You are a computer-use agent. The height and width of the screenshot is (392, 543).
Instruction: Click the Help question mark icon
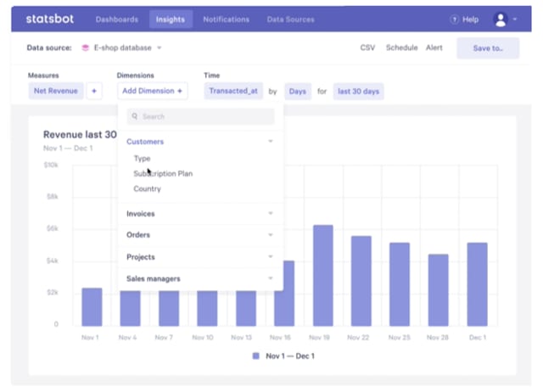[454, 20]
